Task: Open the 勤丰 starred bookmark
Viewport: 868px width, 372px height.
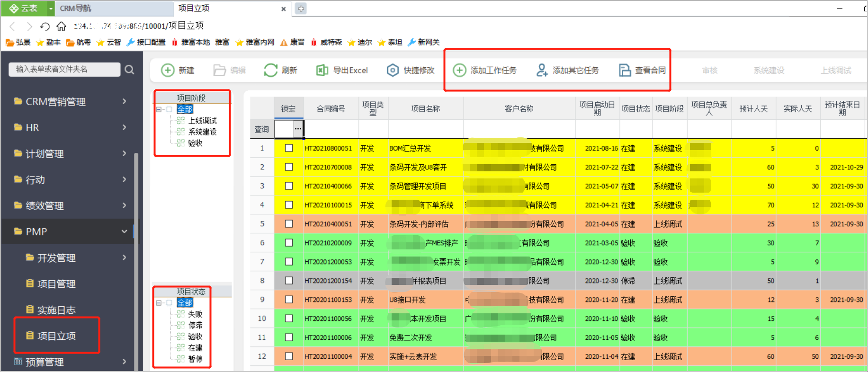Action: pyautogui.click(x=48, y=42)
